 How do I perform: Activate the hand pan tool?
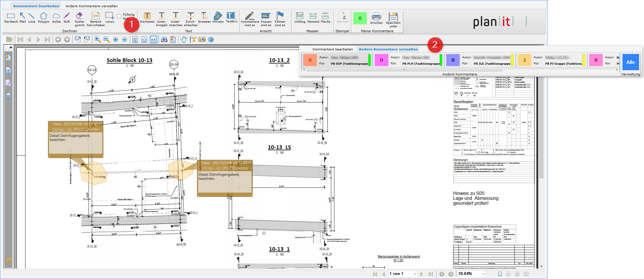click(x=184, y=39)
